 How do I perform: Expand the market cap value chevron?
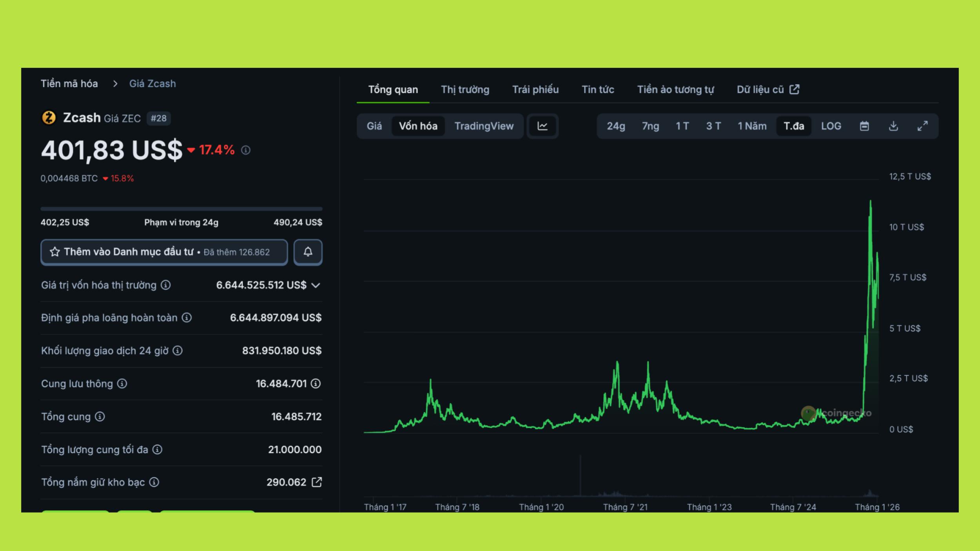click(x=316, y=285)
